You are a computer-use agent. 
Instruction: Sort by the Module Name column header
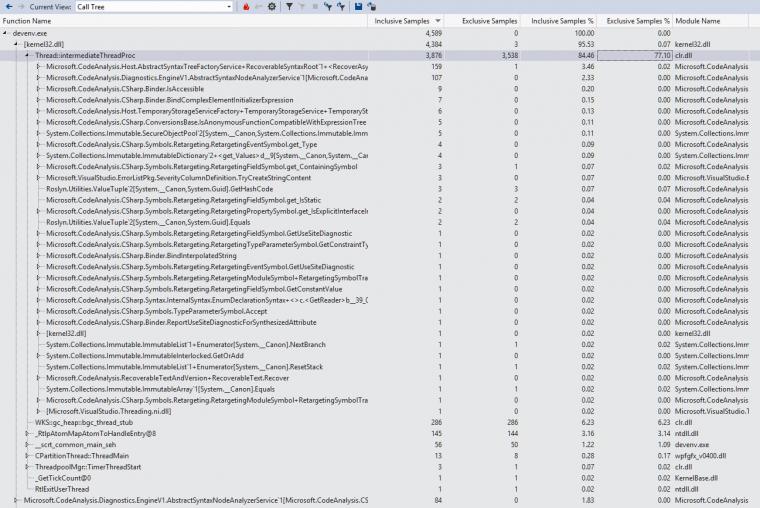tap(711, 21)
